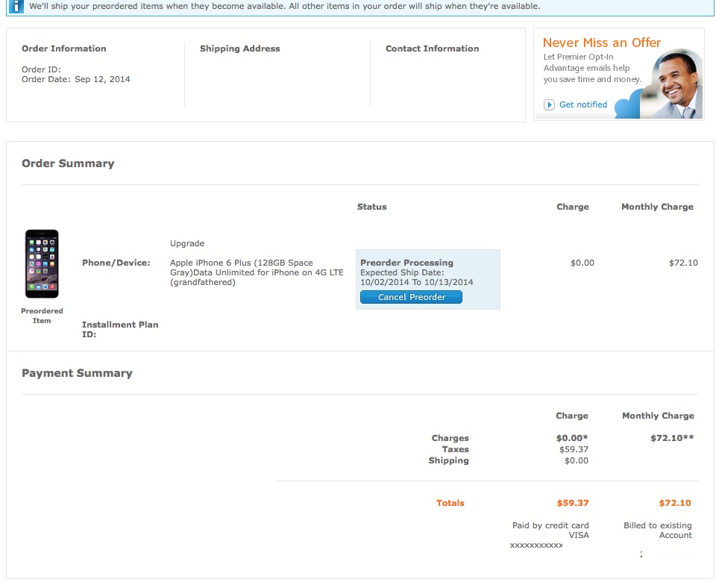
Task: Click the Get notified link
Action: tap(583, 104)
